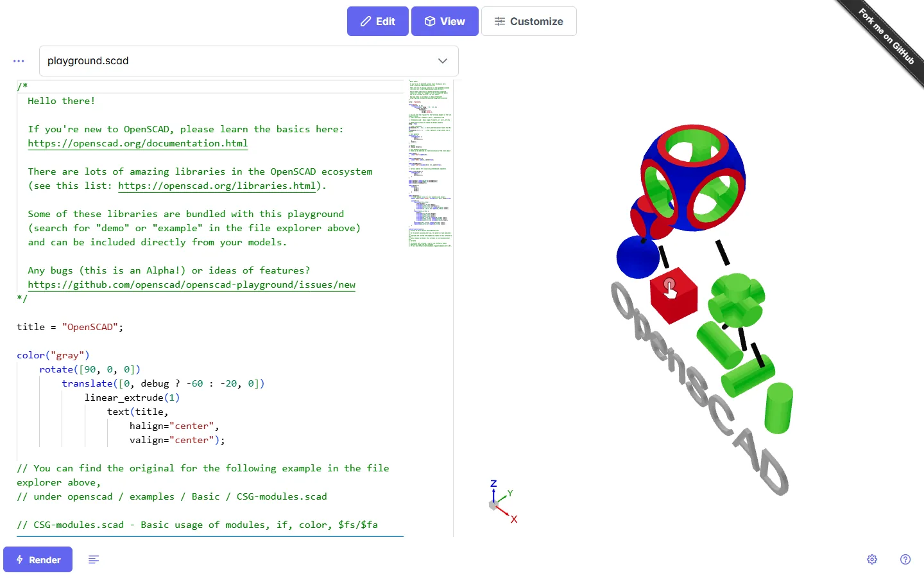Click the 'linear_extrude(1)' code line

pyautogui.click(x=132, y=398)
